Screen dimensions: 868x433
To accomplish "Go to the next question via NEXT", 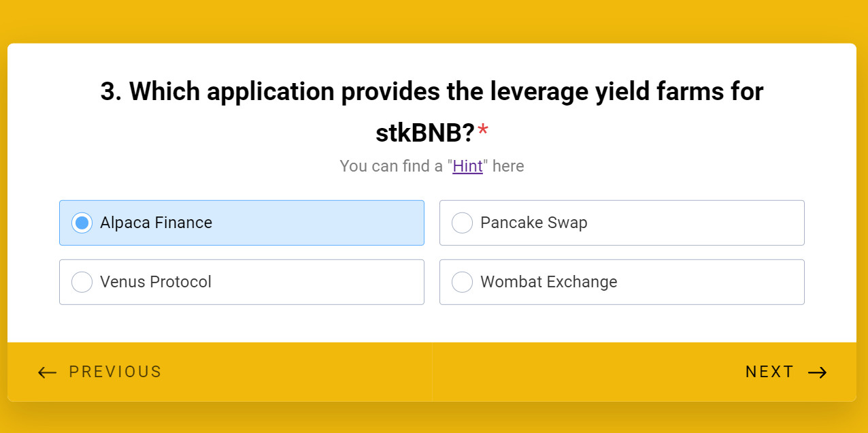I will pyautogui.click(x=769, y=372).
